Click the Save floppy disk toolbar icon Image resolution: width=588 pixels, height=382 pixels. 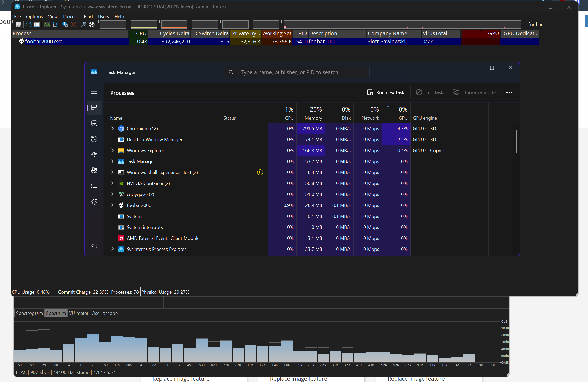18,25
